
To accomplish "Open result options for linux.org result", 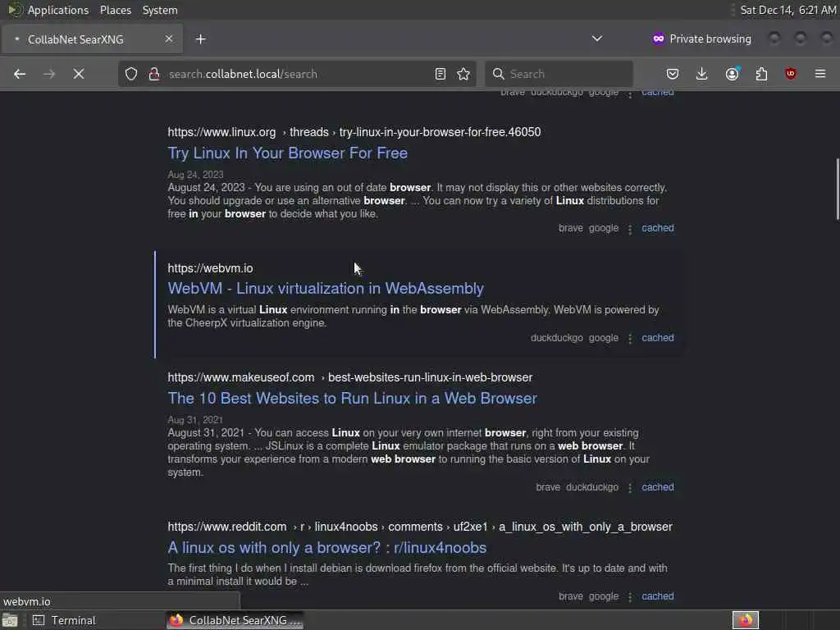I will tap(630, 229).
